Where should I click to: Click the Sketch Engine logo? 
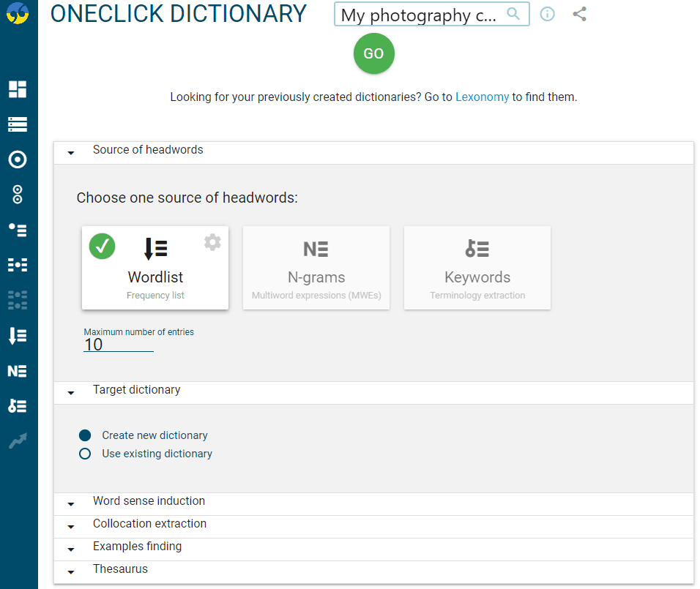click(18, 13)
